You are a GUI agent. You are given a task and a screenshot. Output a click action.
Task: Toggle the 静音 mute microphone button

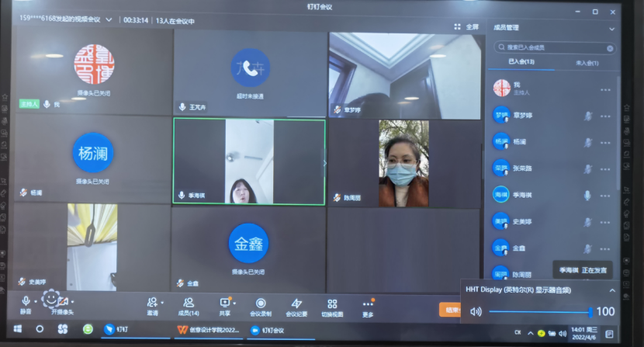26,302
